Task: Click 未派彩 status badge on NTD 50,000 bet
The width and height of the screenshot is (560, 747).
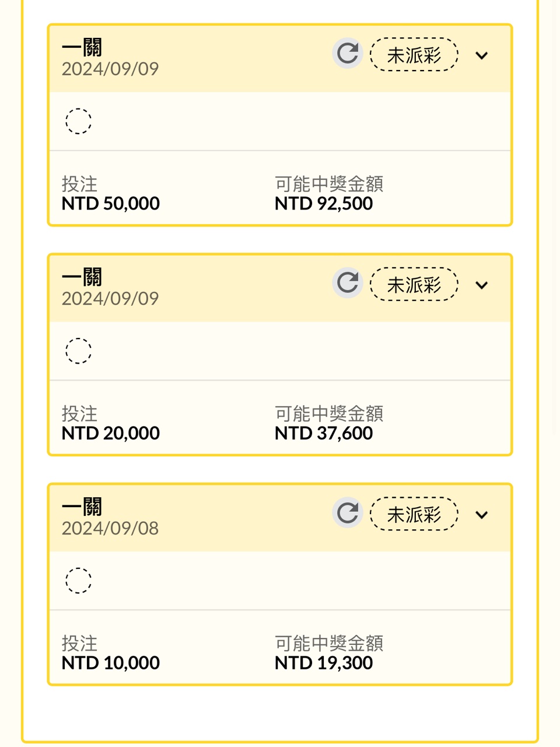Action: (x=414, y=55)
